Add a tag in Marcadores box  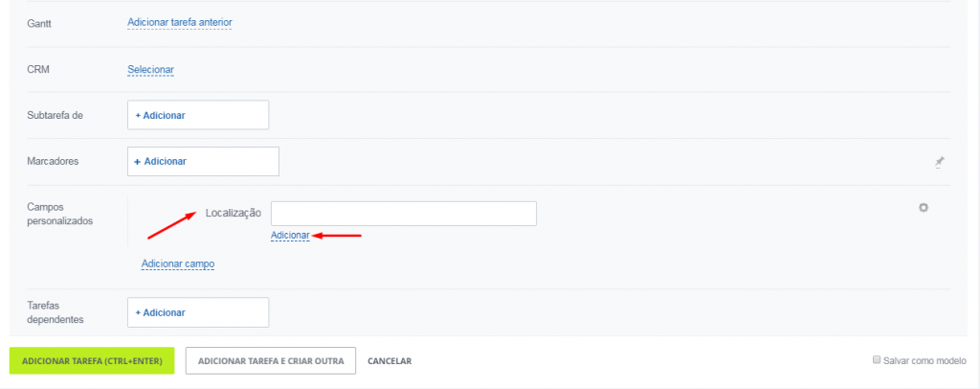point(203,161)
